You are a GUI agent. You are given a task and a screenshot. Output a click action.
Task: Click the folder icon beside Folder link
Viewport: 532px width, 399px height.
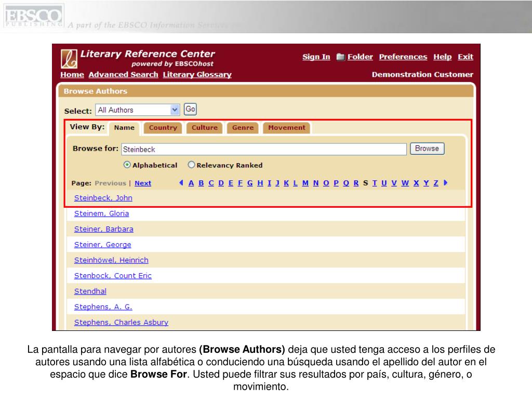[x=340, y=57]
